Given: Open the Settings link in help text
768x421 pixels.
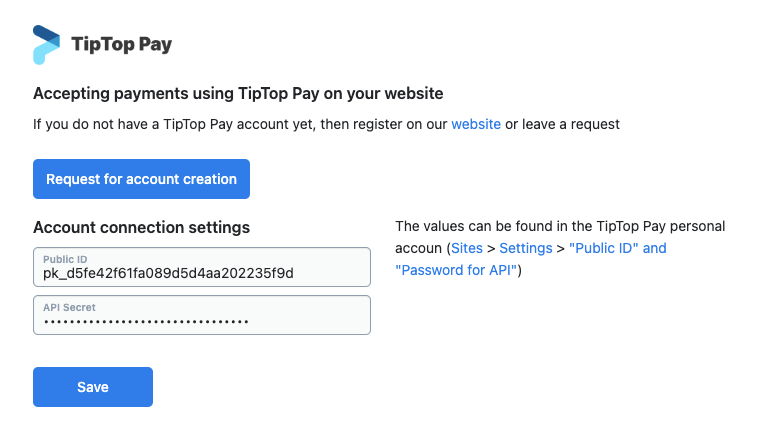Looking at the screenshot, I should [526, 248].
